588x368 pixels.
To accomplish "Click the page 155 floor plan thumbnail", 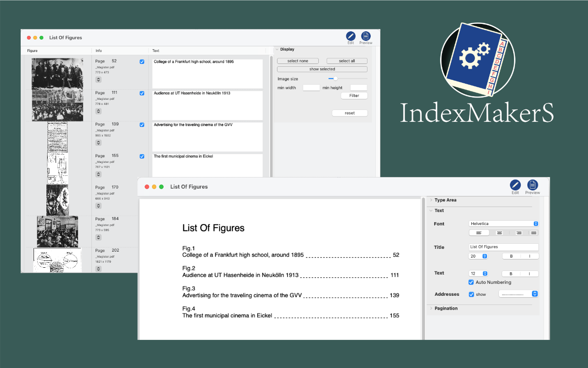I will coord(57,168).
